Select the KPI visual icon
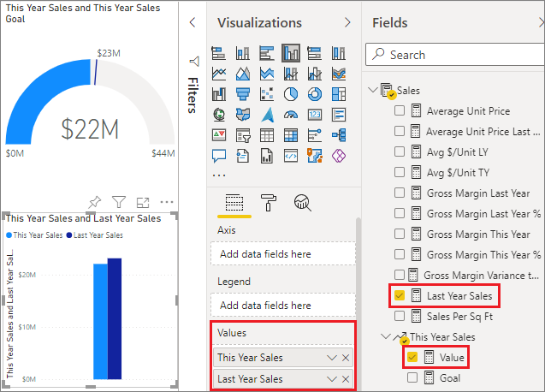Screen dimensions: 545x392 click(219, 135)
